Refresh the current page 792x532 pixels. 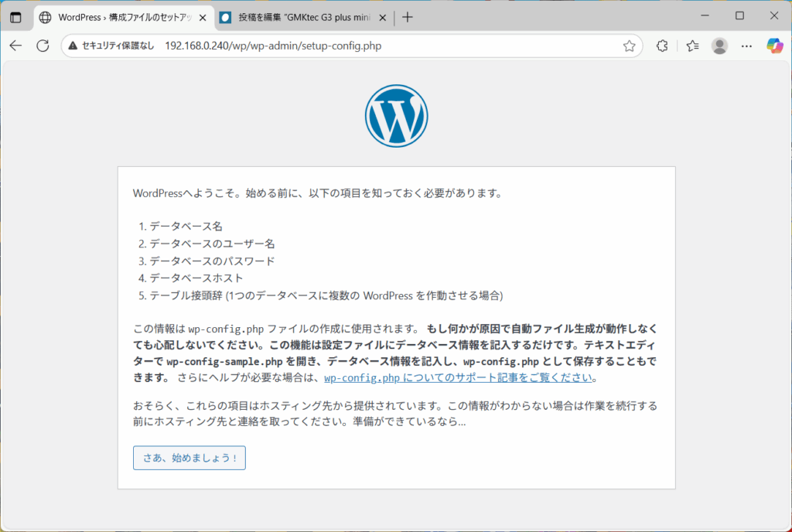click(43, 46)
